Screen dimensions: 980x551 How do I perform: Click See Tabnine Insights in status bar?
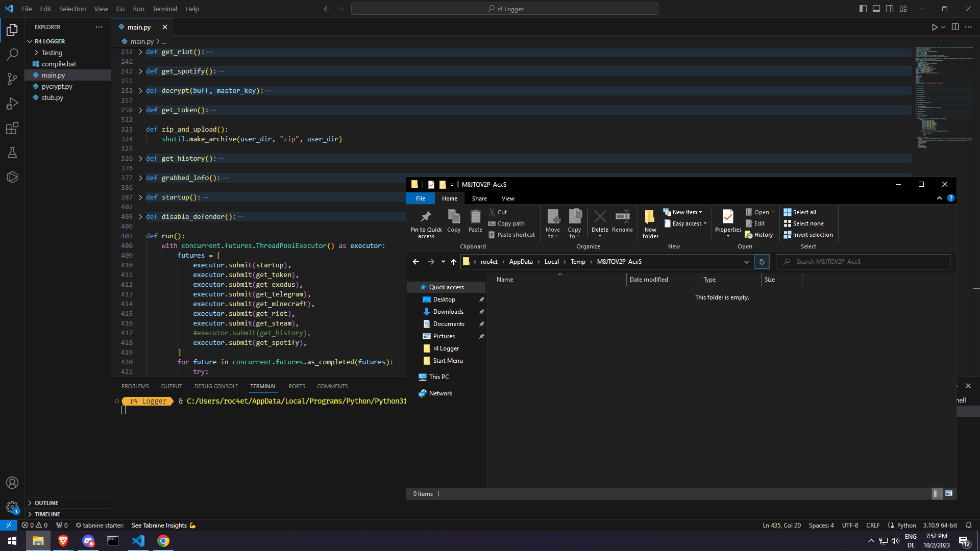point(163,525)
